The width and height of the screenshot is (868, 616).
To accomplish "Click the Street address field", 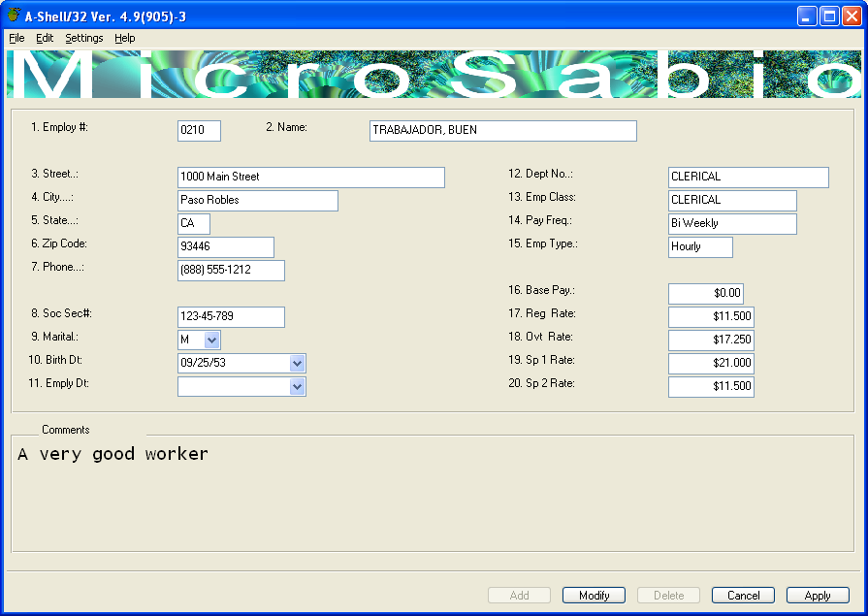I will [310, 178].
